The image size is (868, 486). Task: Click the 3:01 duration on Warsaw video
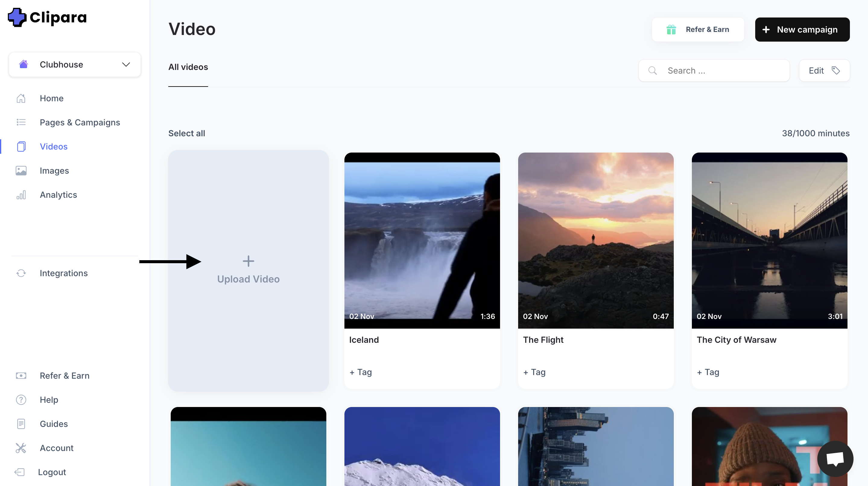pyautogui.click(x=835, y=316)
